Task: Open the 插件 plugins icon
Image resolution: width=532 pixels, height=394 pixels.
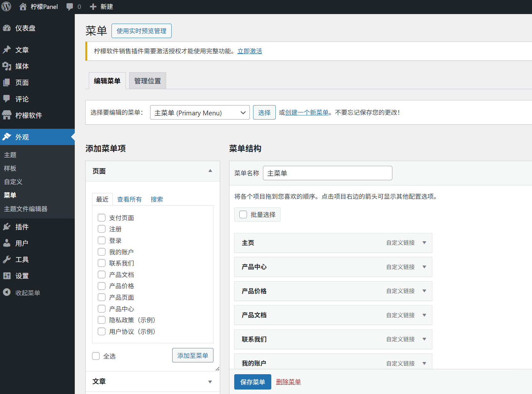Action: click(x=7, y=227)
